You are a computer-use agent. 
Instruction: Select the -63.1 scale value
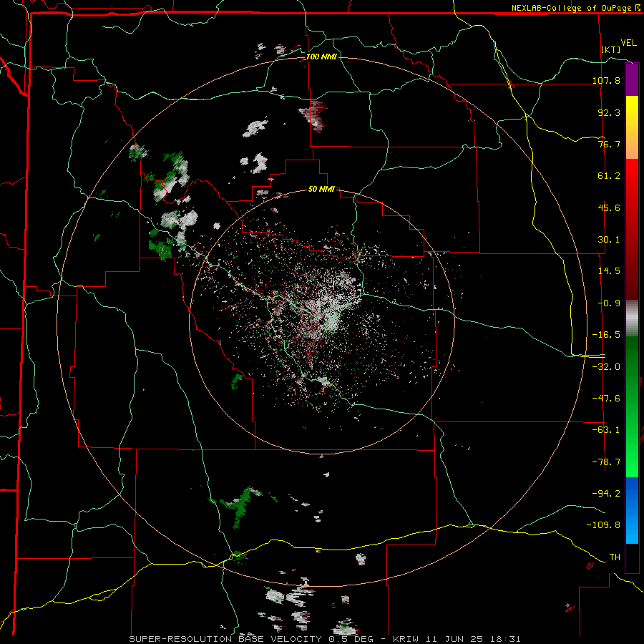(x=606, y=430)
